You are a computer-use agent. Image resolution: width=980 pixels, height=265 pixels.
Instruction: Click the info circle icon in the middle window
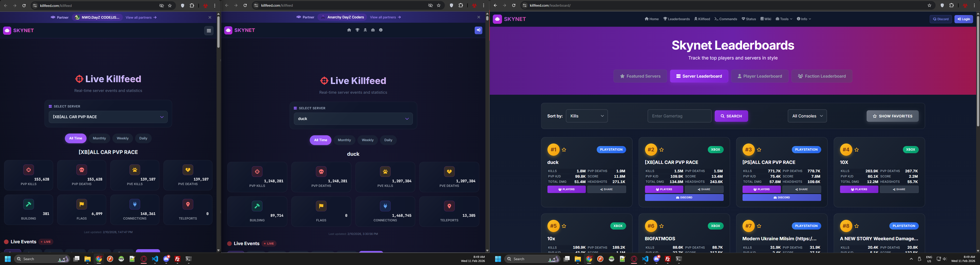(x=381, y=30)
